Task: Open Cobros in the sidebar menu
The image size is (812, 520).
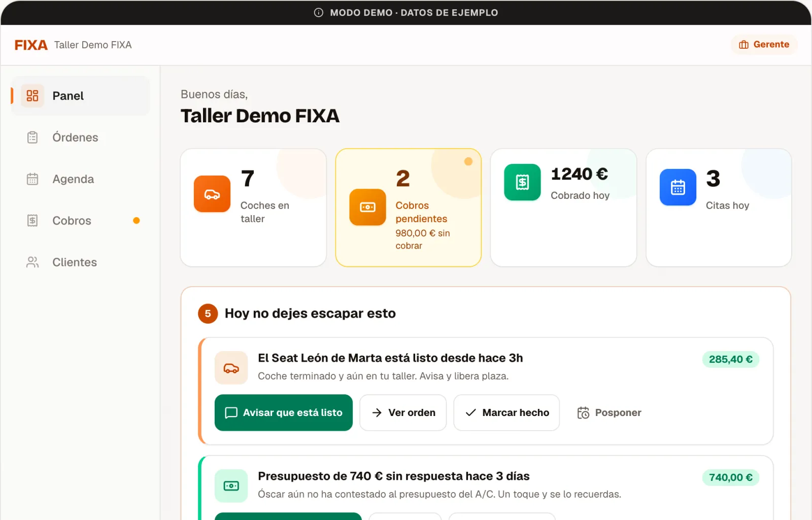Action: (x=80, y=221)
